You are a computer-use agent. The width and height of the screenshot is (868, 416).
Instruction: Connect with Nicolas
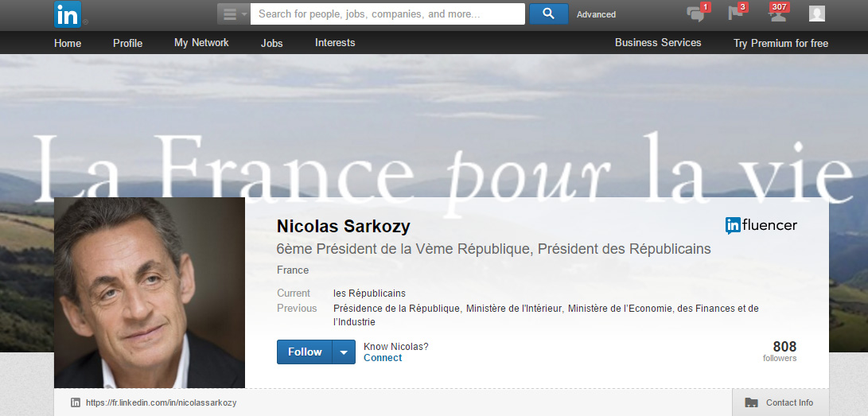(x=383, y=358)
